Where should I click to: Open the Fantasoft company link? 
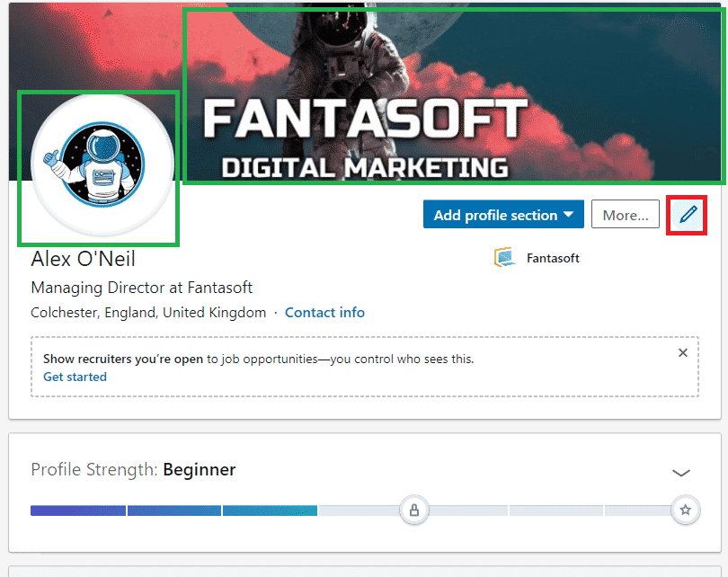tap(553, 258)
